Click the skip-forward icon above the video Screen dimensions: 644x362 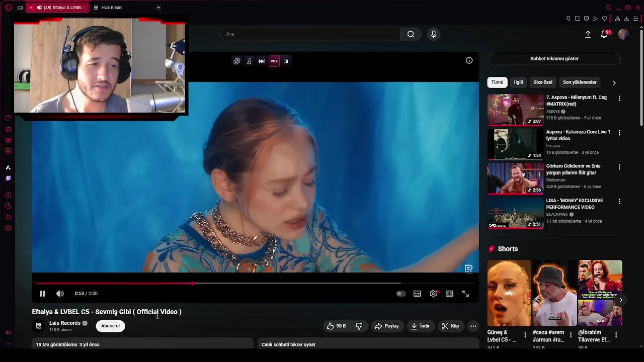tap(262, 61)
